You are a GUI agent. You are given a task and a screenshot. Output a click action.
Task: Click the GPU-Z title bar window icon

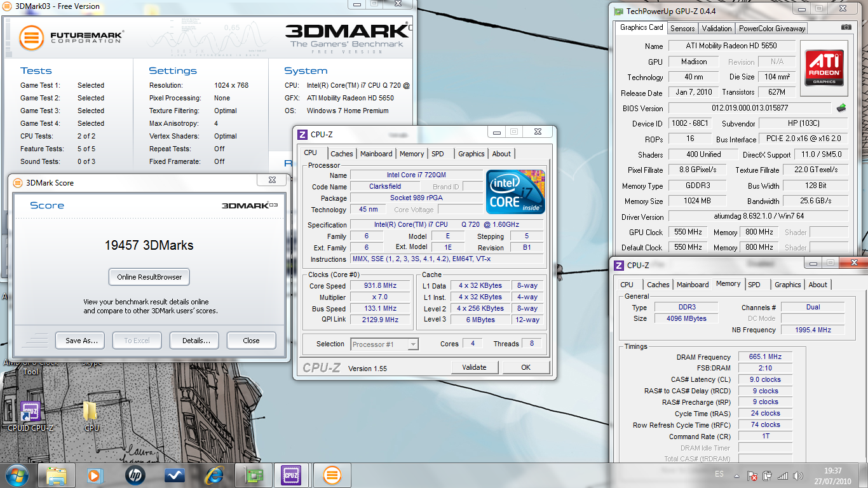618,11
